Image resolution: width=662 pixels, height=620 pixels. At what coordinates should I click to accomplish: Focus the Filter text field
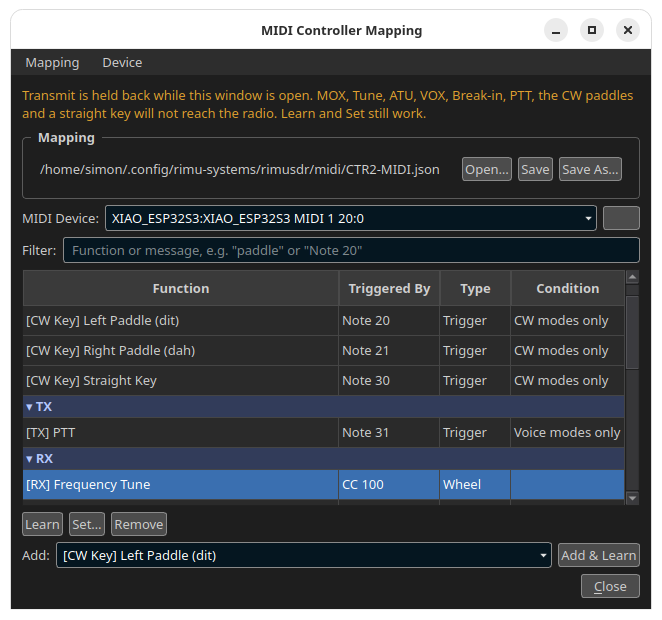(351, 250)
